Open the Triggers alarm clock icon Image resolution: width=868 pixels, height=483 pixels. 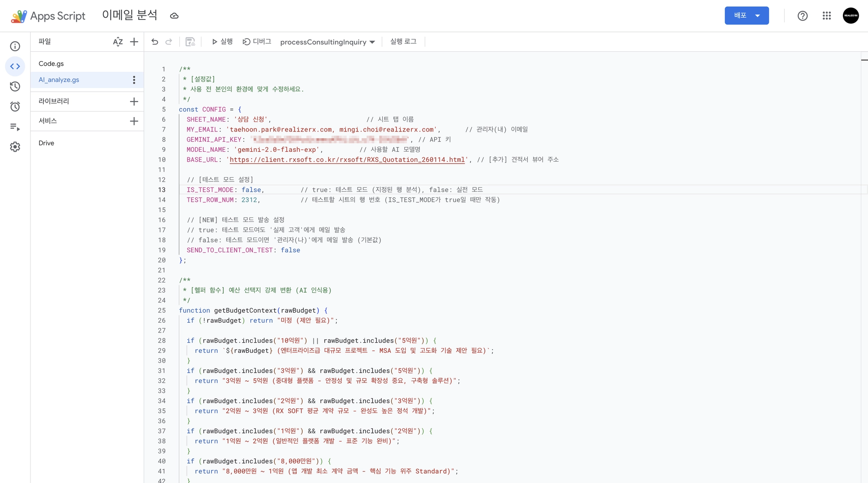[x=15, y=106]
